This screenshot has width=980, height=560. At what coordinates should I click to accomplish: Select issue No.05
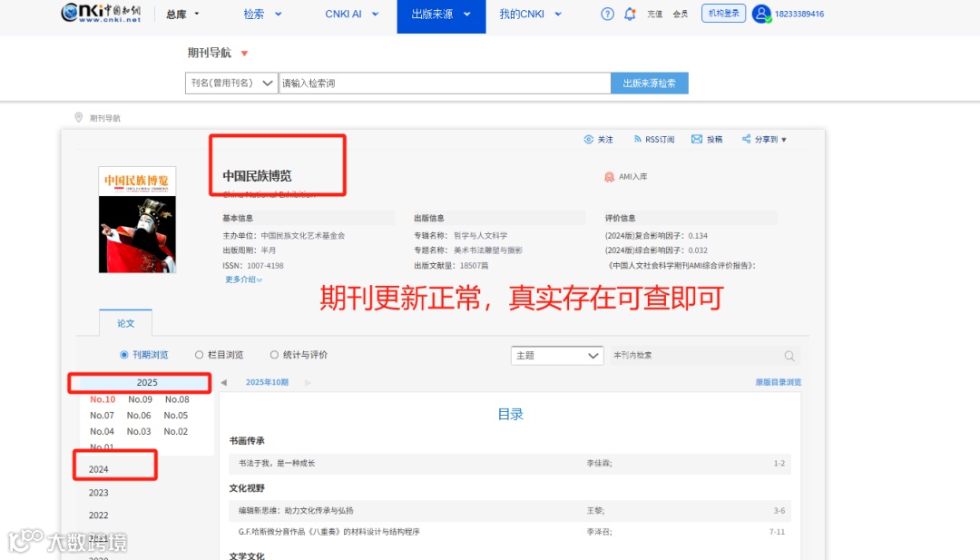pos(176,415)
